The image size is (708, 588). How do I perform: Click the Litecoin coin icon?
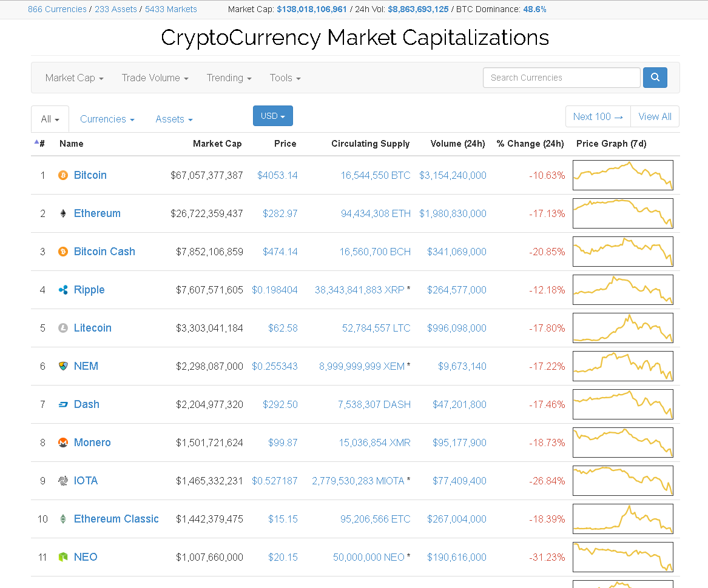pos(63,328)
